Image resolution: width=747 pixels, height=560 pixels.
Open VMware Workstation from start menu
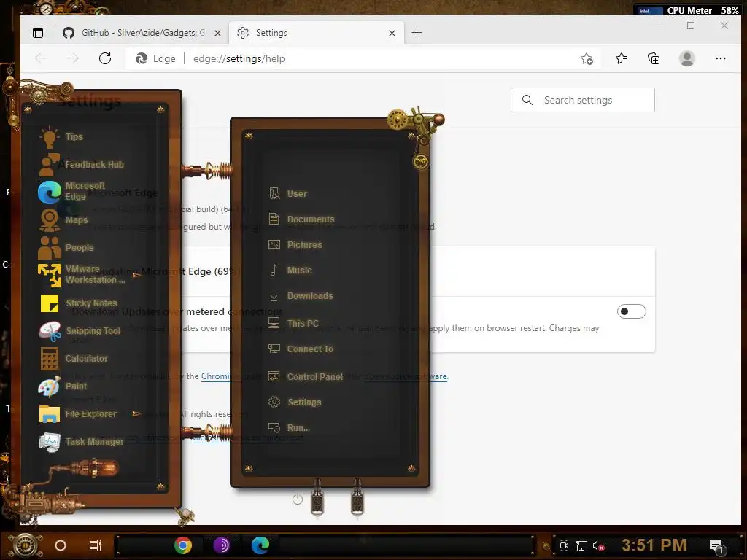tap(82, 275)
